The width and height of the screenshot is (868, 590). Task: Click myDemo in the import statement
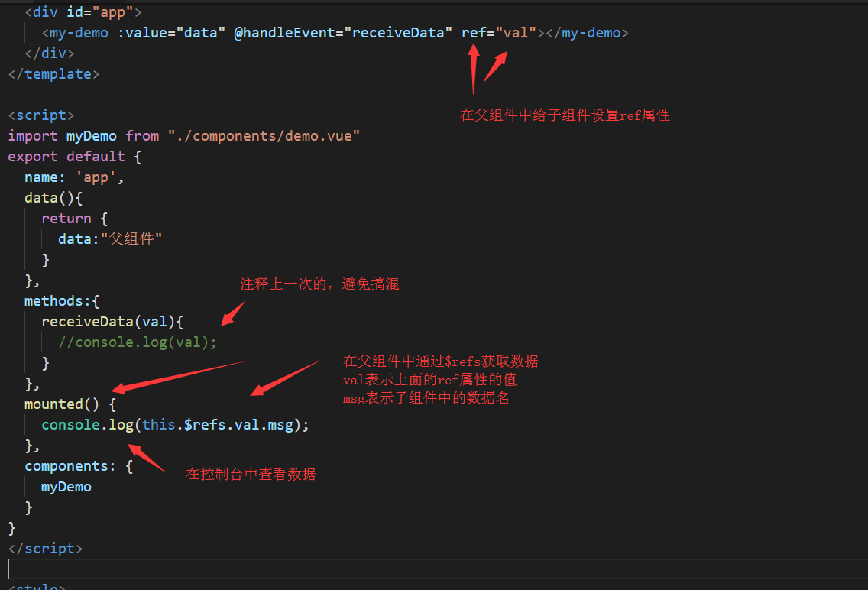click(x=92, y=135)
